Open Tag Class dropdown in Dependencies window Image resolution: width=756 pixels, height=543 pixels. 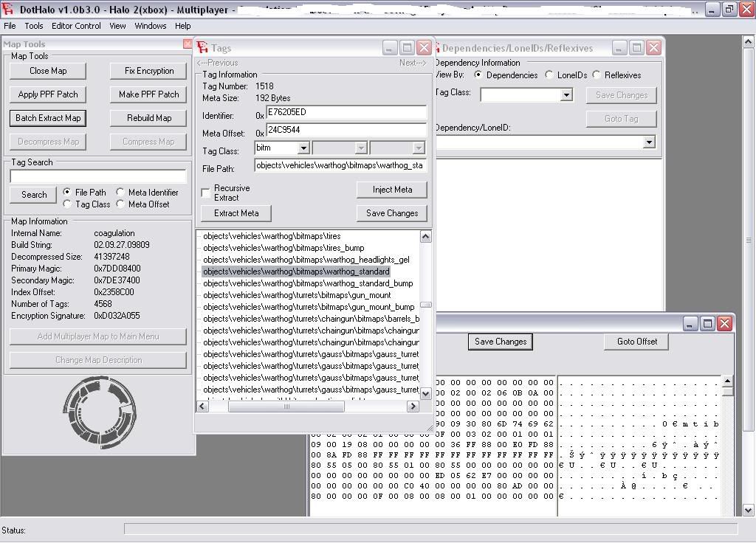pos(566,95)
